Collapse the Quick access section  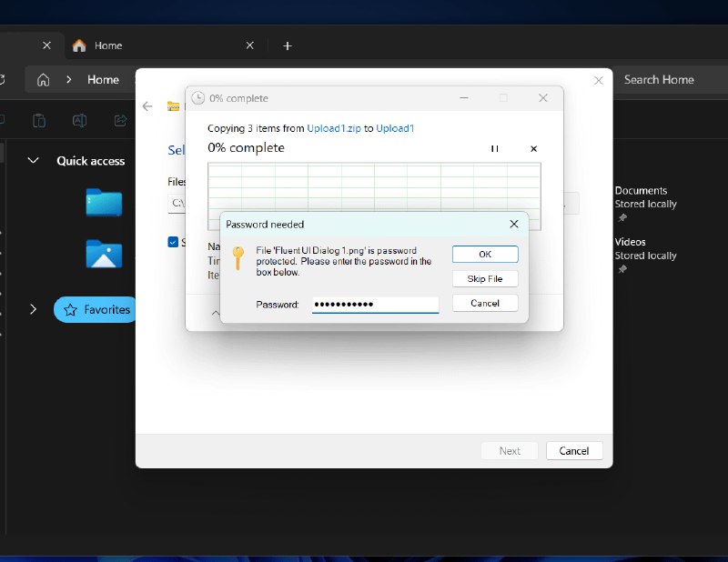tap(33, 161)
